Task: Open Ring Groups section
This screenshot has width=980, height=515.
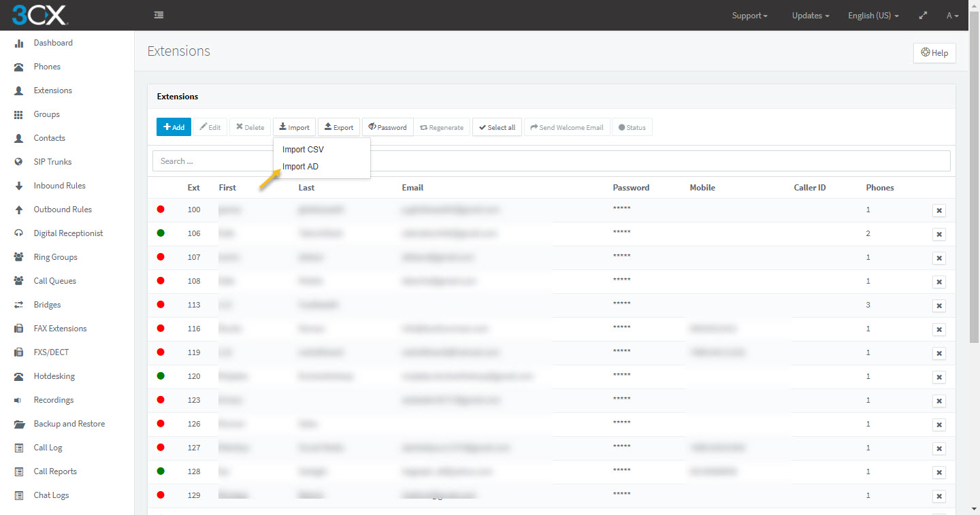Action: pyautogui.click(x=55, y=257)
